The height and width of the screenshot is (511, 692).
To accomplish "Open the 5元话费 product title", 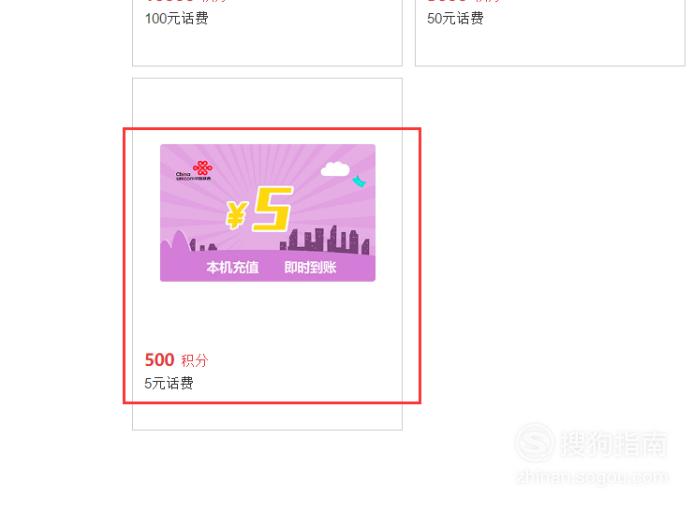I will coord(169,383).
